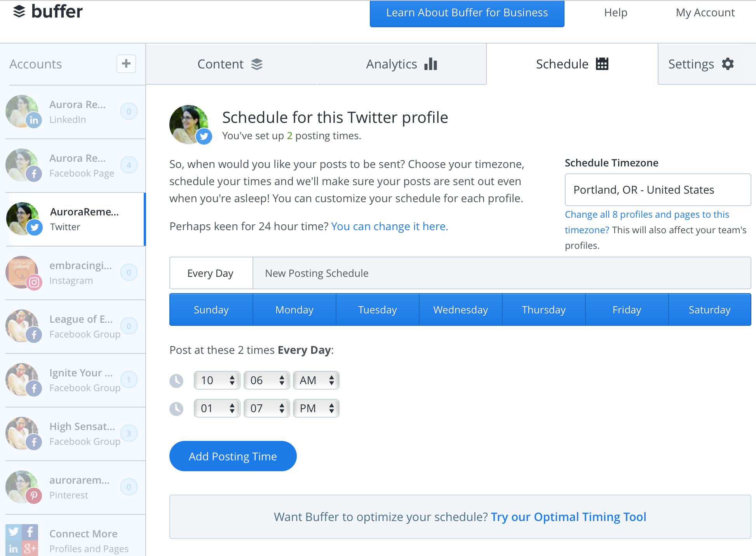Click Learn About Buffer for Business button

click(467, 13)
